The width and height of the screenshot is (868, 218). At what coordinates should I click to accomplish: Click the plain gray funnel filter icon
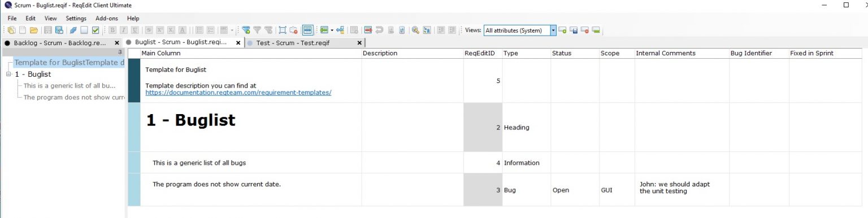tap(257, 30)
